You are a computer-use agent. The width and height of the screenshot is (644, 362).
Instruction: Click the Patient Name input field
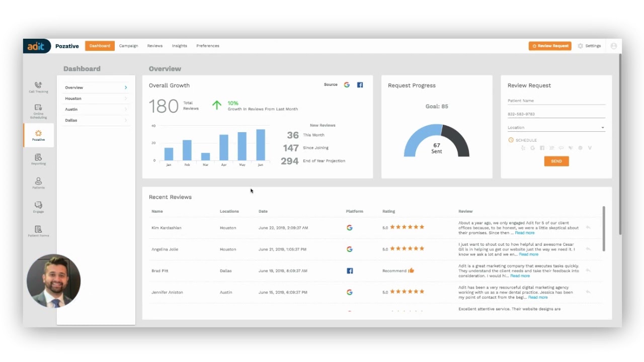(x=556, y=101)
